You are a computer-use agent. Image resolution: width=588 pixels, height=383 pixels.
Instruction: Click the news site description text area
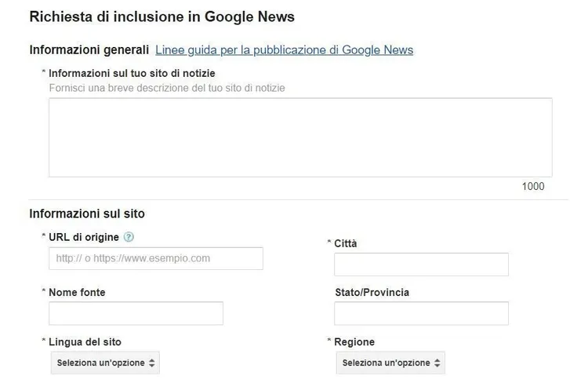click(300, 137)
